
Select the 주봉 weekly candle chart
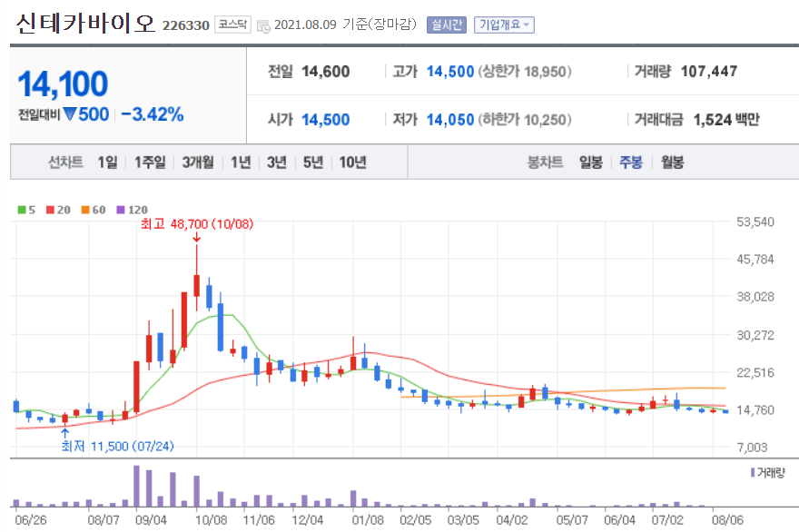point(630,162)
